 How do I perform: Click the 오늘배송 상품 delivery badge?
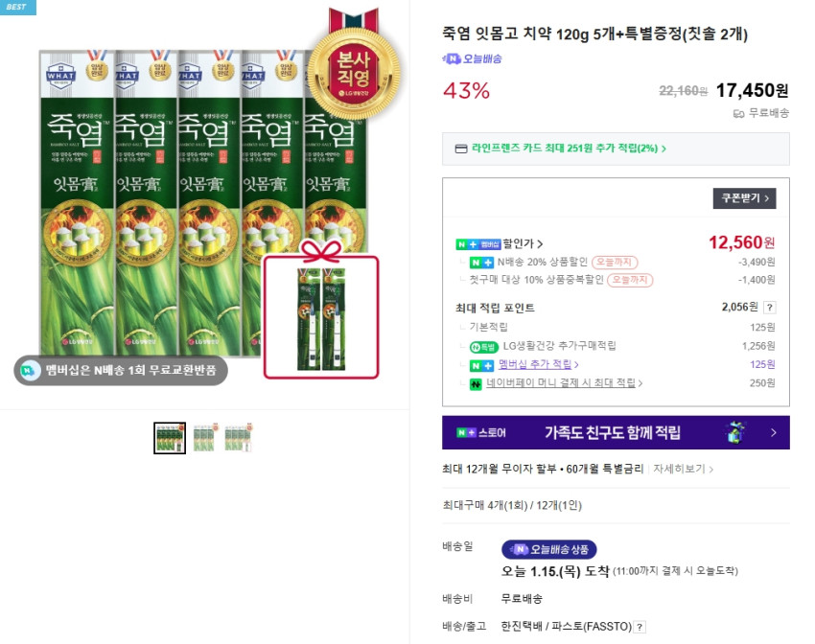pyautogui.click(x=548, y=549)
